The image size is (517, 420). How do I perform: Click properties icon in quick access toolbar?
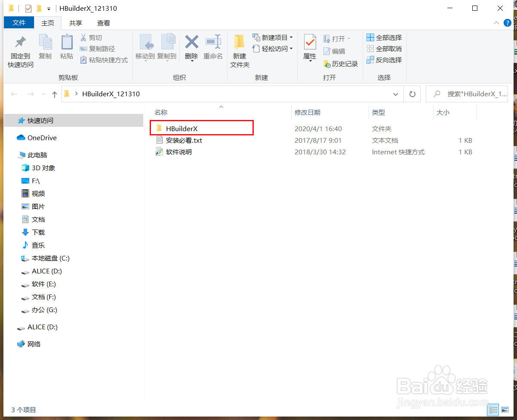28,8
